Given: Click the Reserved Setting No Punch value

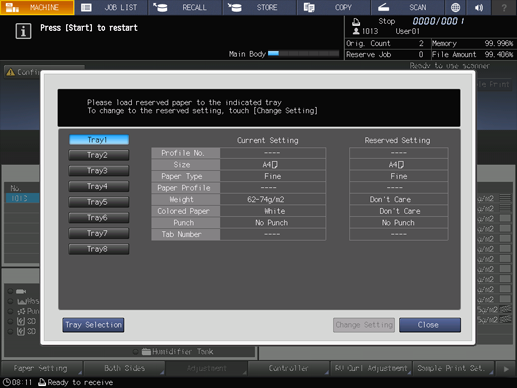Looking at the screenshot, I should (x=399, y=223).
